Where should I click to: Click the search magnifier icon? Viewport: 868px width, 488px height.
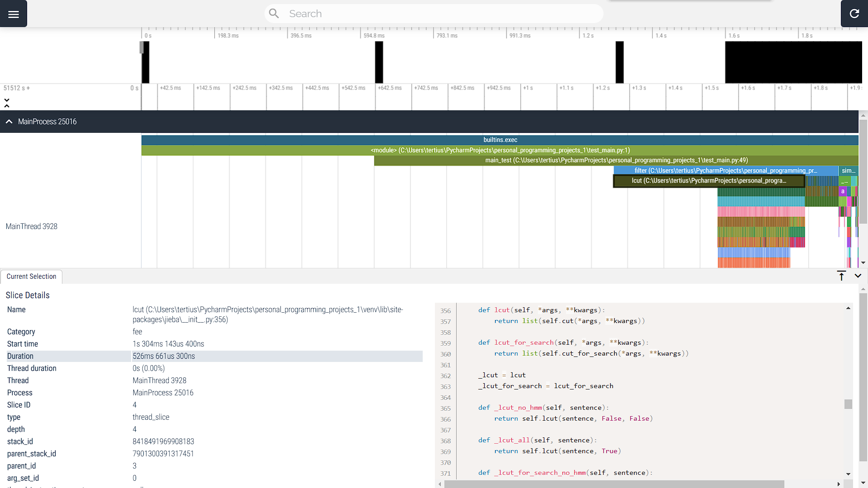[x=274, y=14]
